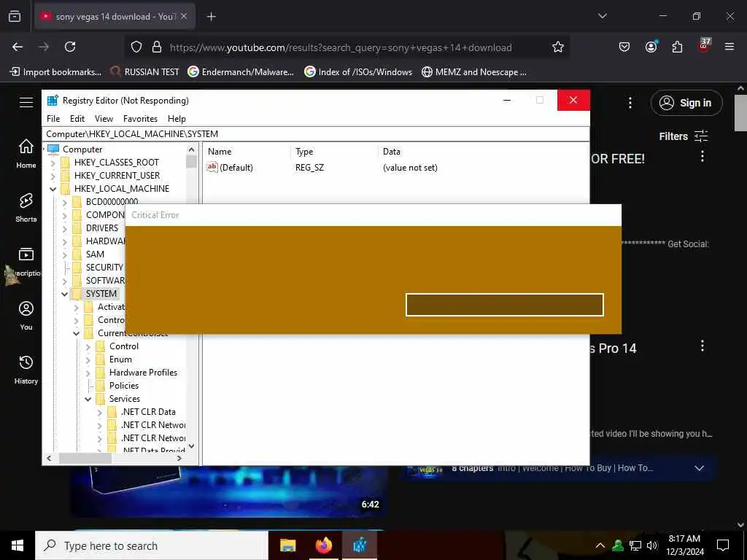Show the tracking protection shield info
Viewport: 747px width, 560px height.
point(136,47)
